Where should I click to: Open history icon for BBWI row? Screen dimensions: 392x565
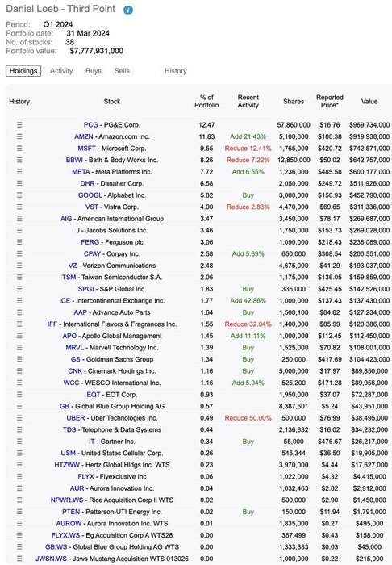coord(19,160)
